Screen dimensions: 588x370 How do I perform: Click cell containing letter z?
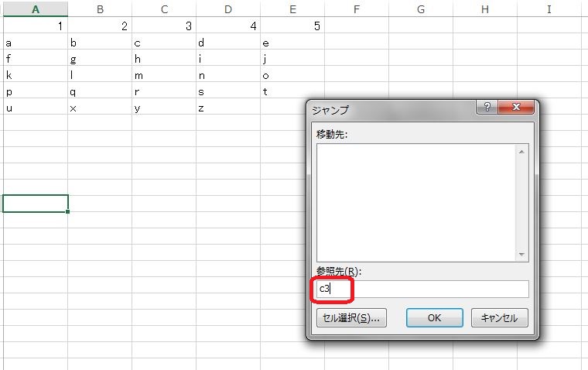tap(227, 108)
